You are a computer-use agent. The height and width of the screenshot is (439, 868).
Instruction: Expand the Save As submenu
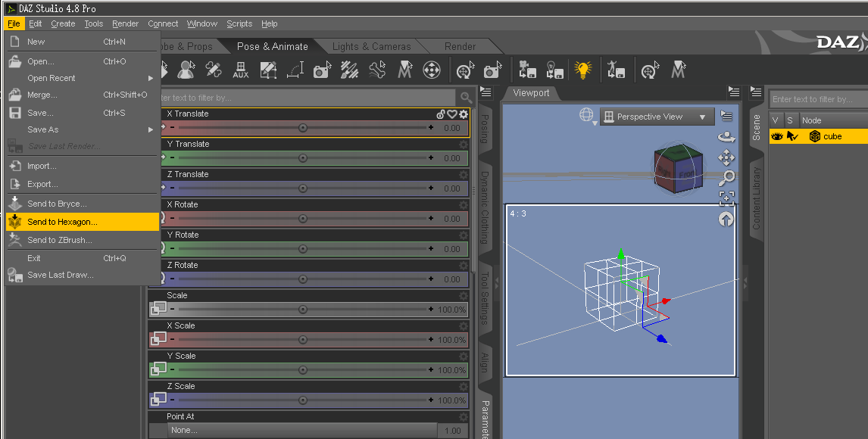coord(82,129)
